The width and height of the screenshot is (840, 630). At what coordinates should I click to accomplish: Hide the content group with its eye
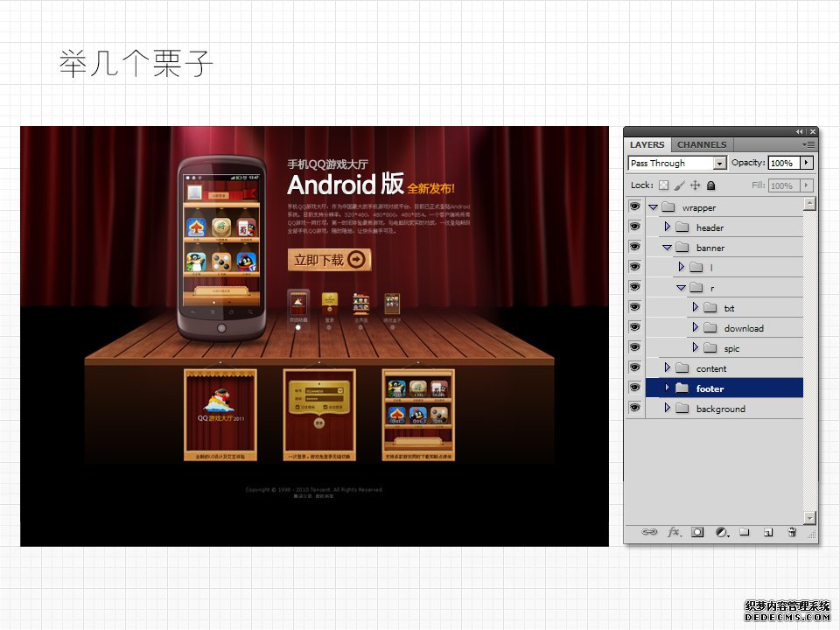[x=635, y=367]
